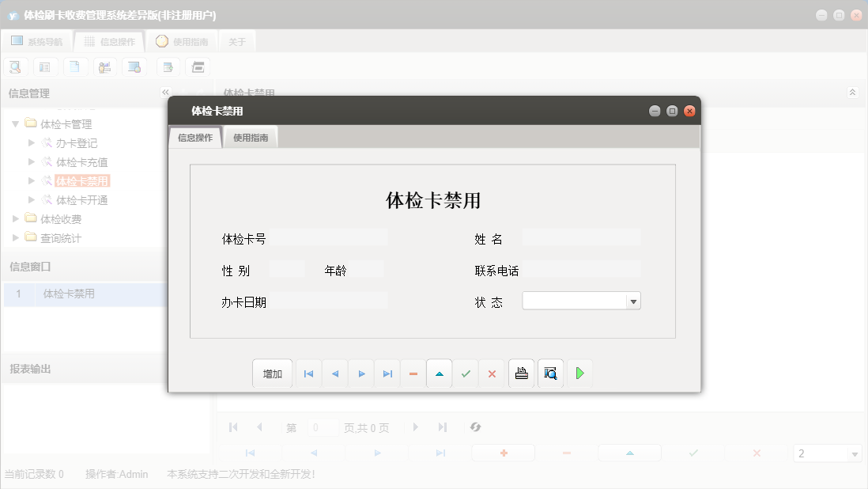The image size is (868, 489).
Task: Open the 关于 tab in the main window
Action: pyautogui.click(x=236, y=41)
